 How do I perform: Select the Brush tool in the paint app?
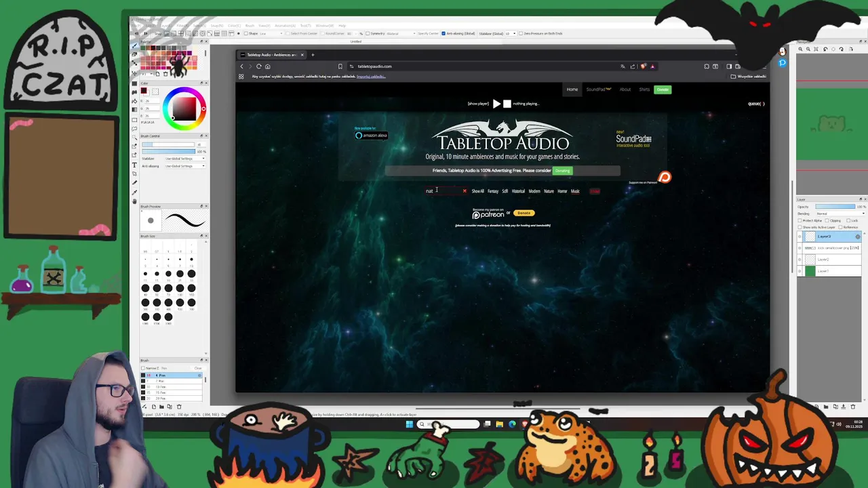click(134, 45)
